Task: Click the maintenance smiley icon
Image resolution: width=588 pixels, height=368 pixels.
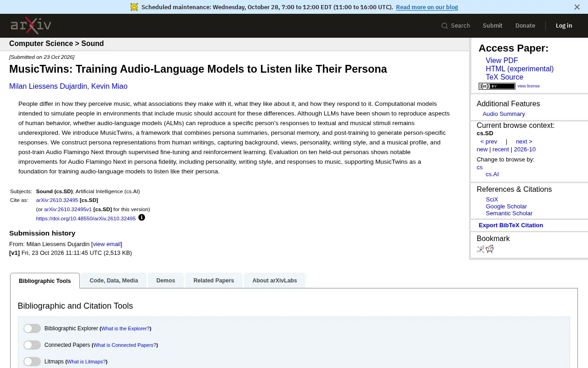Action: point(134,7)
